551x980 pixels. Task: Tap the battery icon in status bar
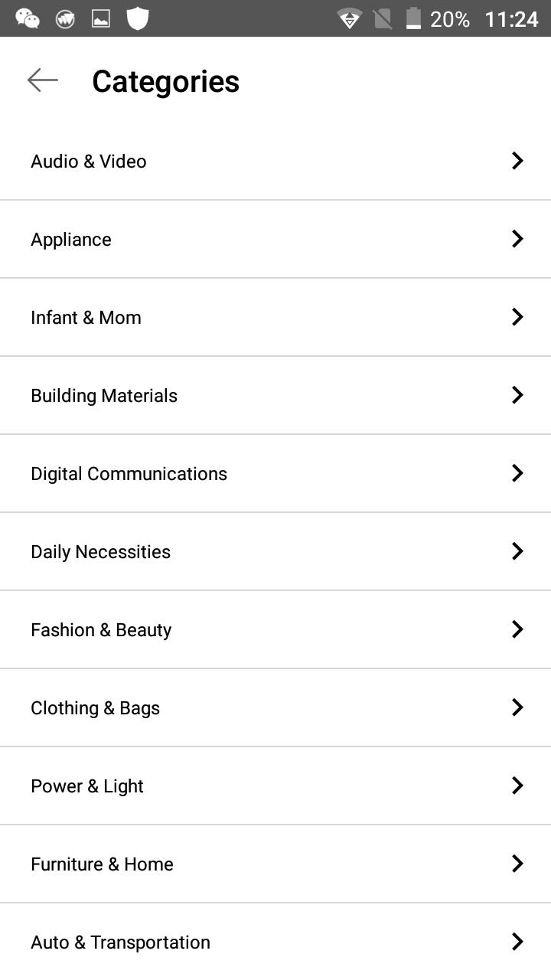pos(413,18)
